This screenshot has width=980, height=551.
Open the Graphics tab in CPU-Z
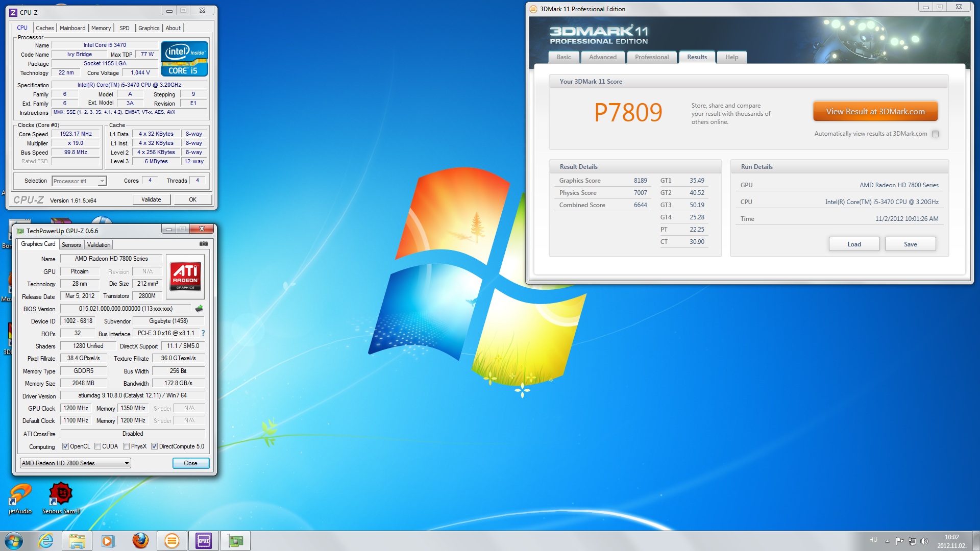(149, 28)
